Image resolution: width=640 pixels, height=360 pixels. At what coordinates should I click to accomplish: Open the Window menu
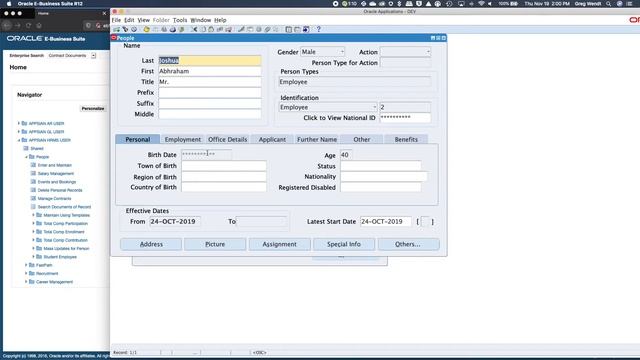[200, 20]
